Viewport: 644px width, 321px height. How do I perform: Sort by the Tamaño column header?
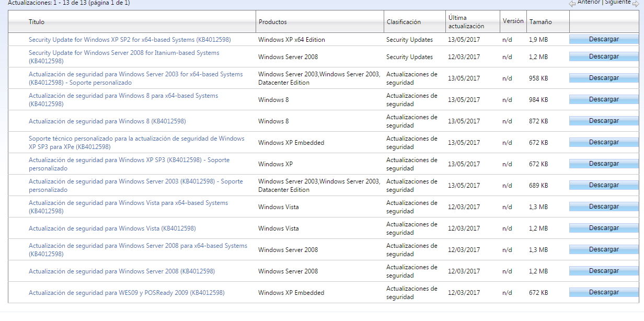tap(540, 22)
